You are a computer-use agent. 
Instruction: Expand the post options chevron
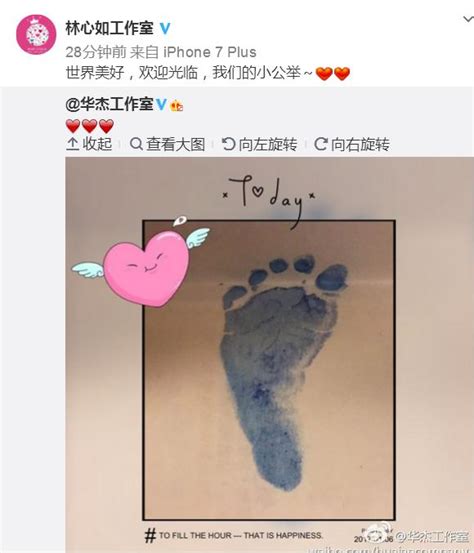[469, 19]
